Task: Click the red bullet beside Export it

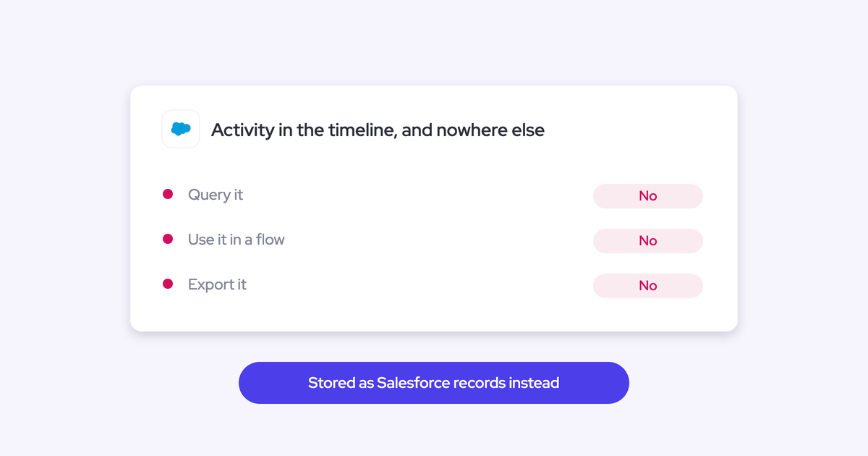Action: coord(168,284)
